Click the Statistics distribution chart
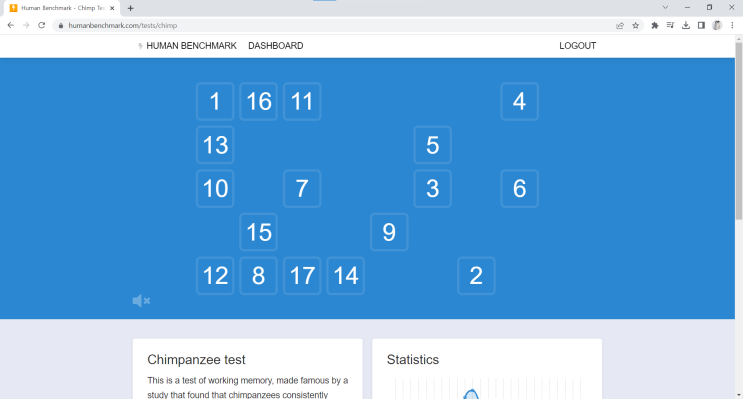The height and width of the screenshot is (399, 743). pos(487,389)
